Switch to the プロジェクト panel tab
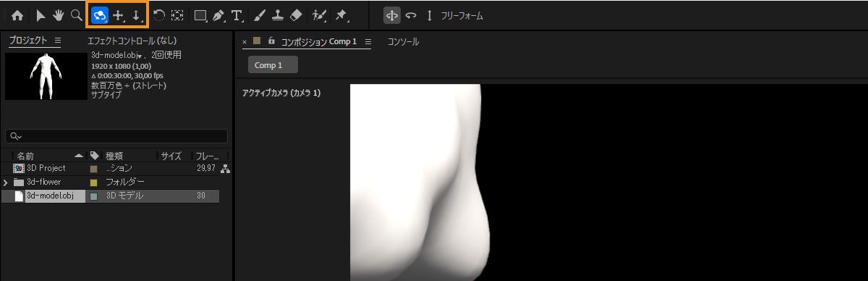 click(x=27, y=41)
